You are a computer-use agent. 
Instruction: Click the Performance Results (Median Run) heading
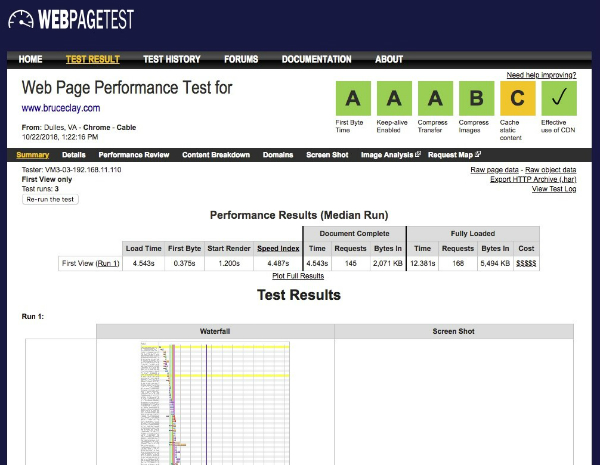pos(299,215)
